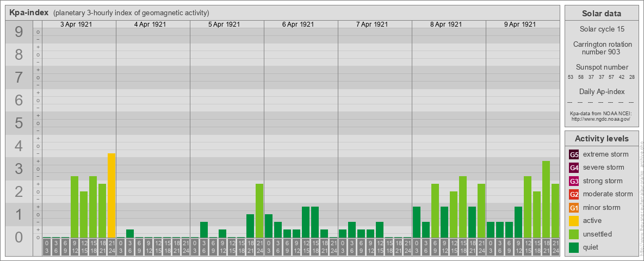Click the 9-12 hour bar on 3 Apr
The height and width of the screenshot is (261, 644).
(75, 207)
